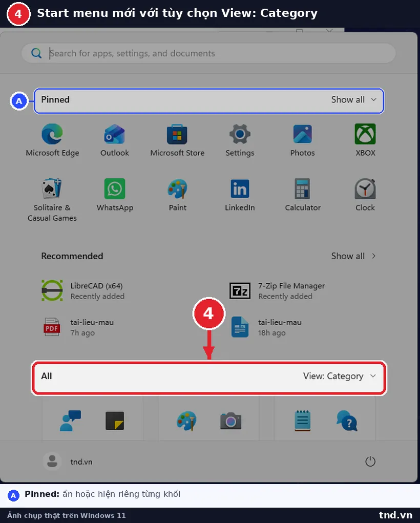Click the Search for apps input field

(208, 53)
